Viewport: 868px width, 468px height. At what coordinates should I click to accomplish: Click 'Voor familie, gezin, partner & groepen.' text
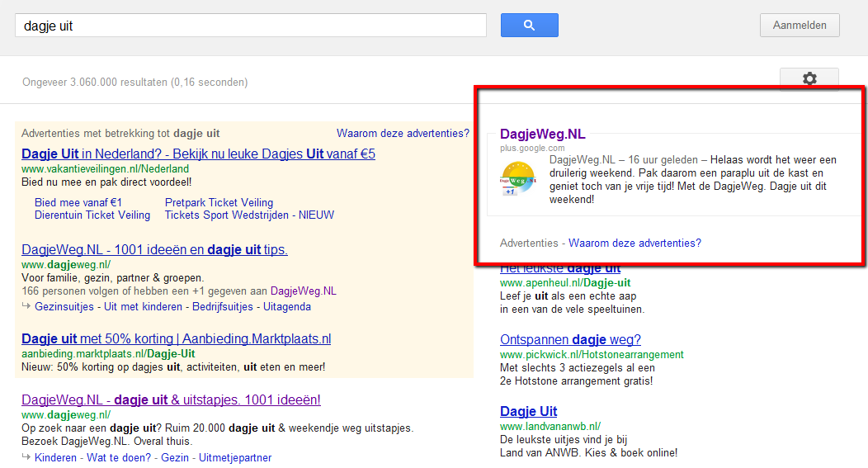tap(113, 278)
